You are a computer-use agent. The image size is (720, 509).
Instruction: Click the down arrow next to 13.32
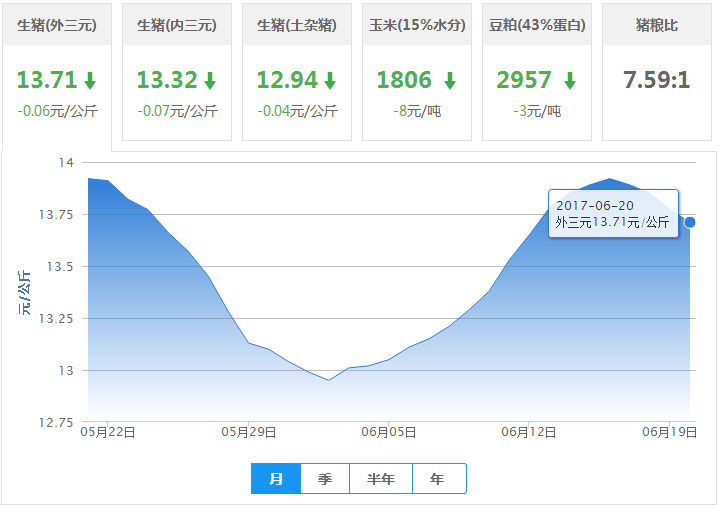210,81
